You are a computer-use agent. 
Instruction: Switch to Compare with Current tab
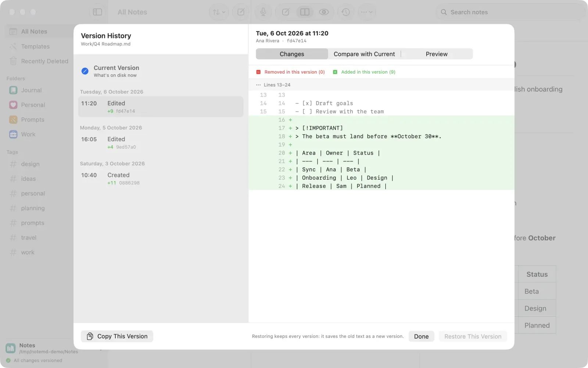click(x=364, y=54)
